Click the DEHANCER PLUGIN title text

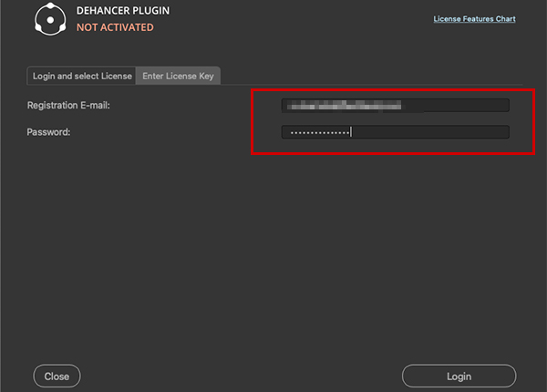[x=123, y=11]
